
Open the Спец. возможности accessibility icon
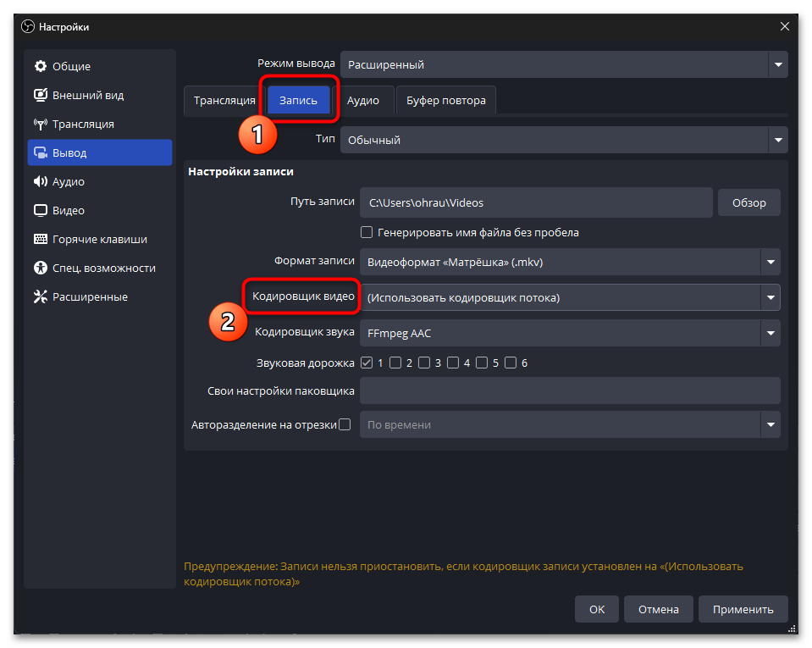pos(40,269)
